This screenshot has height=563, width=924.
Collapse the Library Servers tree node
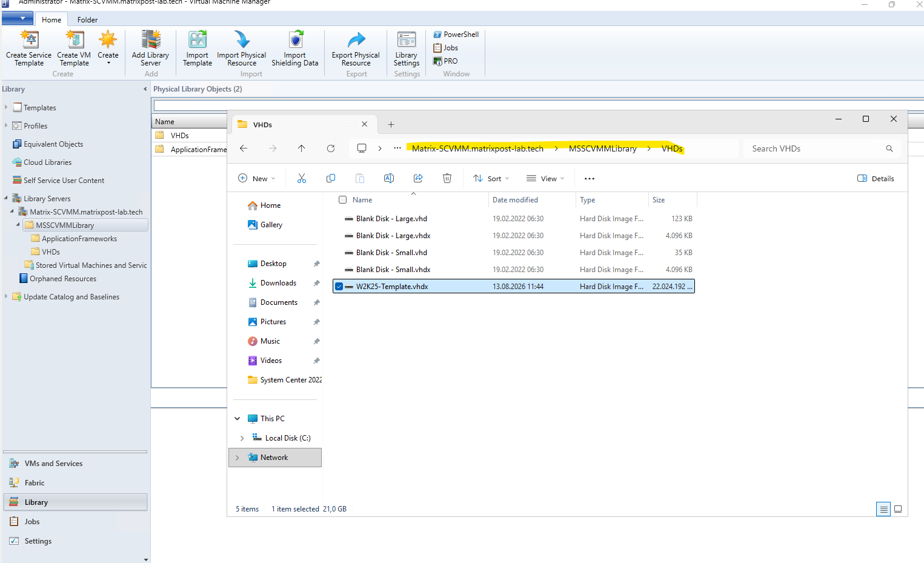6,198
